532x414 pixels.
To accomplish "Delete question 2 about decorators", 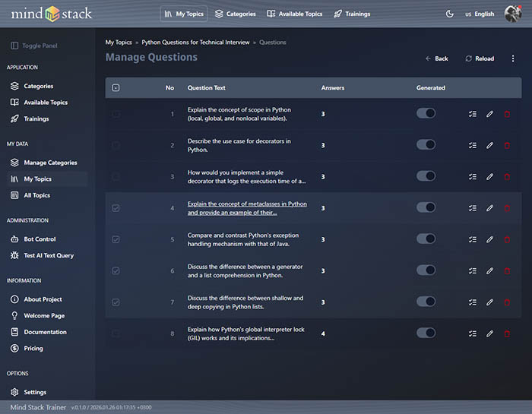I will click(x=507, y=145).
